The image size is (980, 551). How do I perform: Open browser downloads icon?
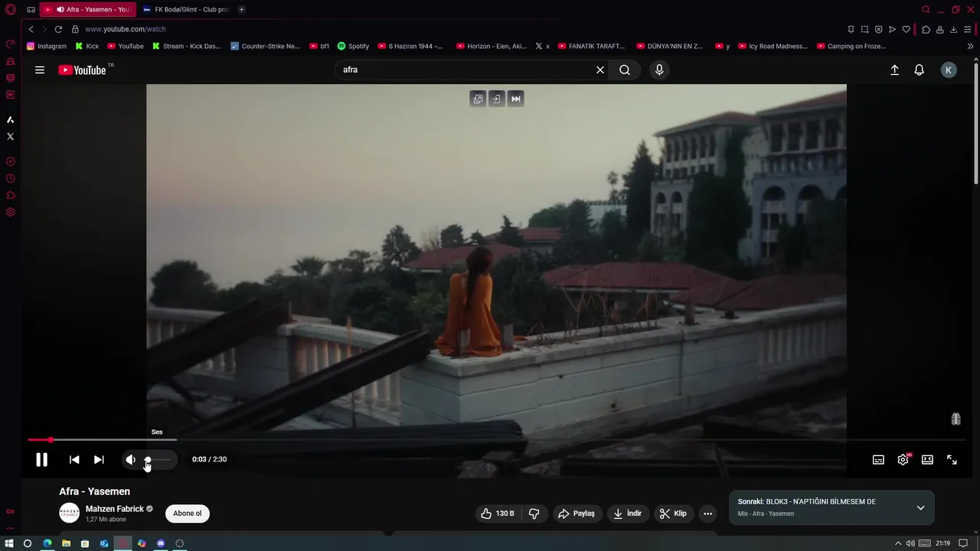[x=953, y=29]
